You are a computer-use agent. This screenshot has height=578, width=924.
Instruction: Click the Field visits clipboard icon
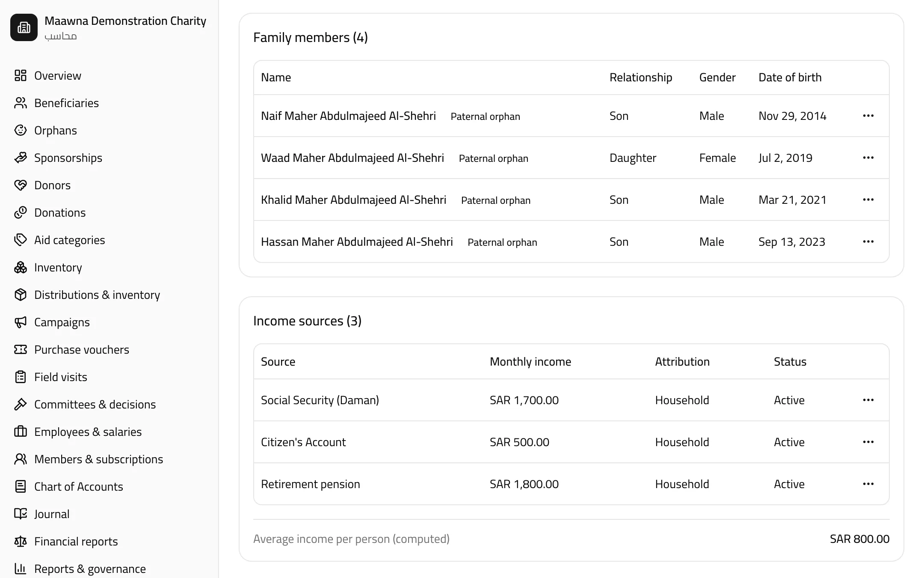[x=21, y=377]
